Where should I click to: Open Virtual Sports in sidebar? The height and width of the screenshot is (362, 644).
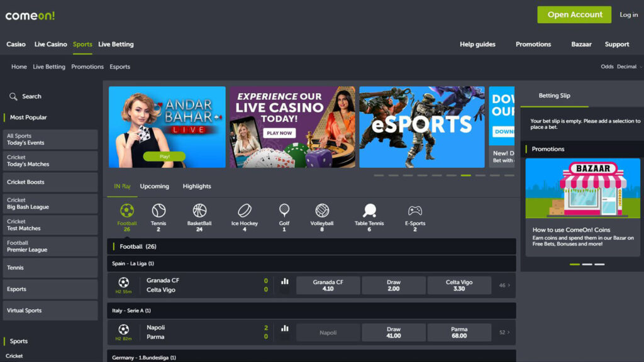pyautogui.click(x=50, y=310)
